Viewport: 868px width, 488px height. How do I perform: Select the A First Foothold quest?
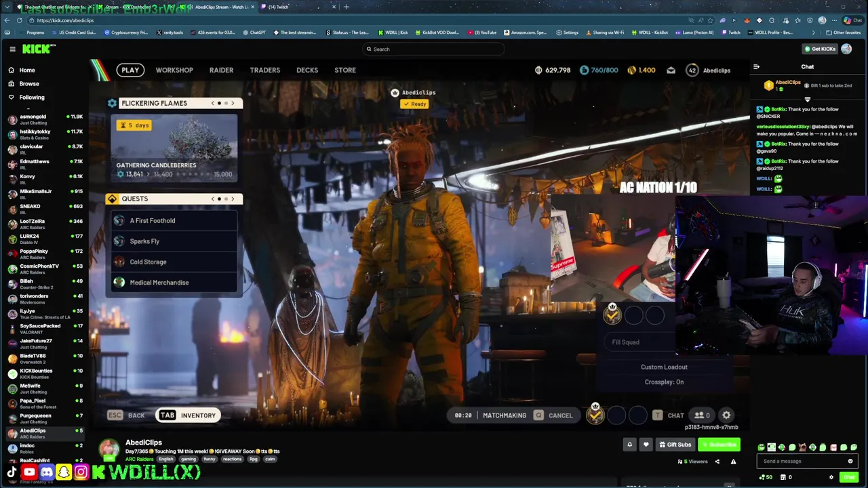point(174,220)
